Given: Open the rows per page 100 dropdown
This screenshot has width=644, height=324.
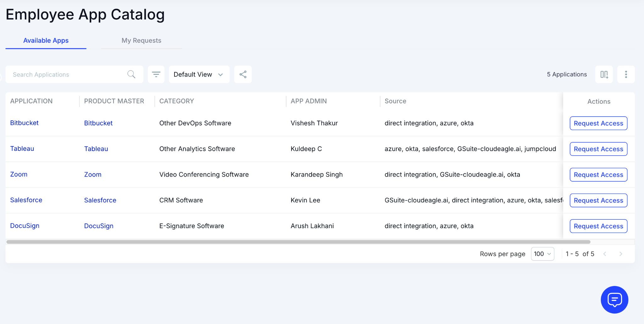Looking at the screenshot, I should 542,254.
